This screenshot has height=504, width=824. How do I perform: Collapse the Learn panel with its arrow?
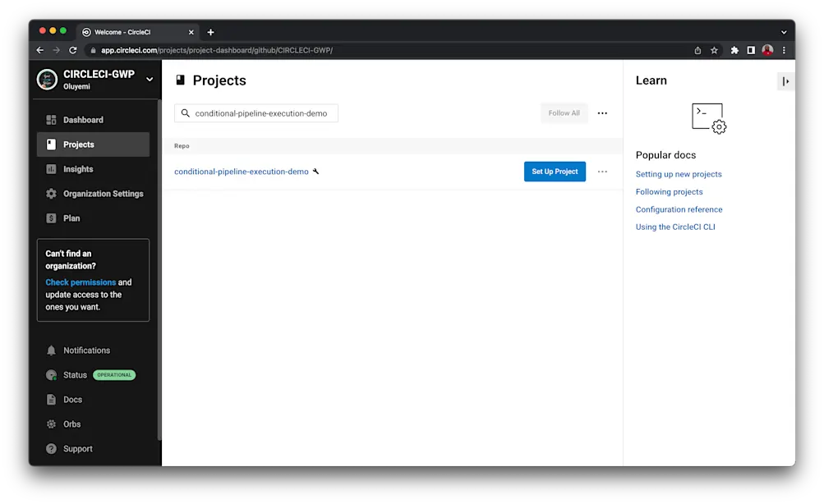[x=785, y=80]
